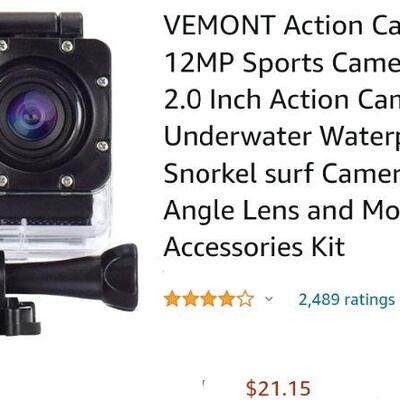Click the second gold rating star
Screen dimensions: 400x400
(x=190, y=299)
